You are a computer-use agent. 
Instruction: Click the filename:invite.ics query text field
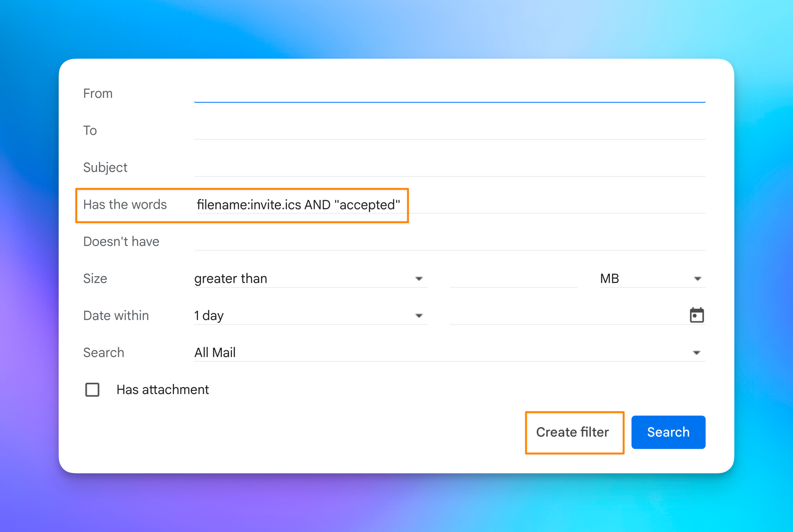tap(298, 205)
